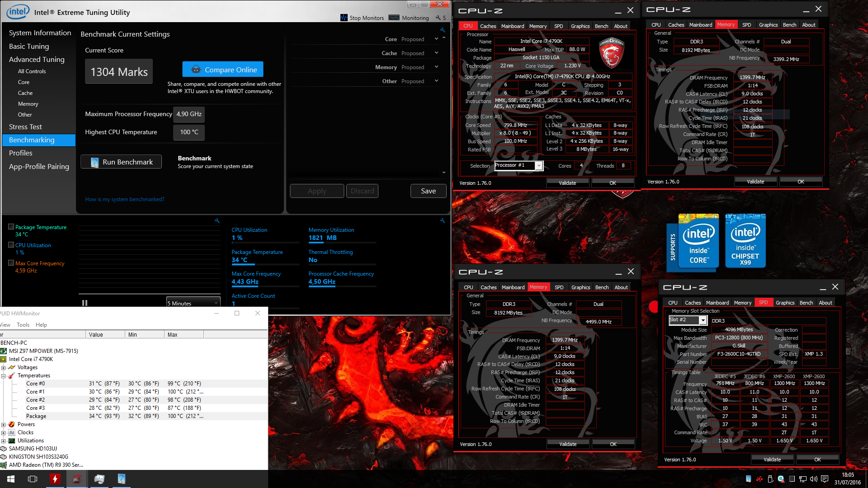
Task: Click the Utilizations graph icon in HWMonitor
Action: 12,441
